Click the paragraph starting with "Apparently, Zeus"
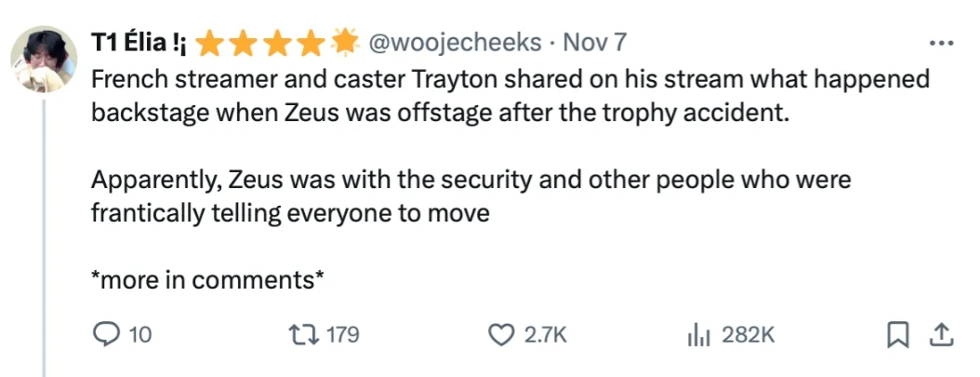980x377 pixels. 470,195
